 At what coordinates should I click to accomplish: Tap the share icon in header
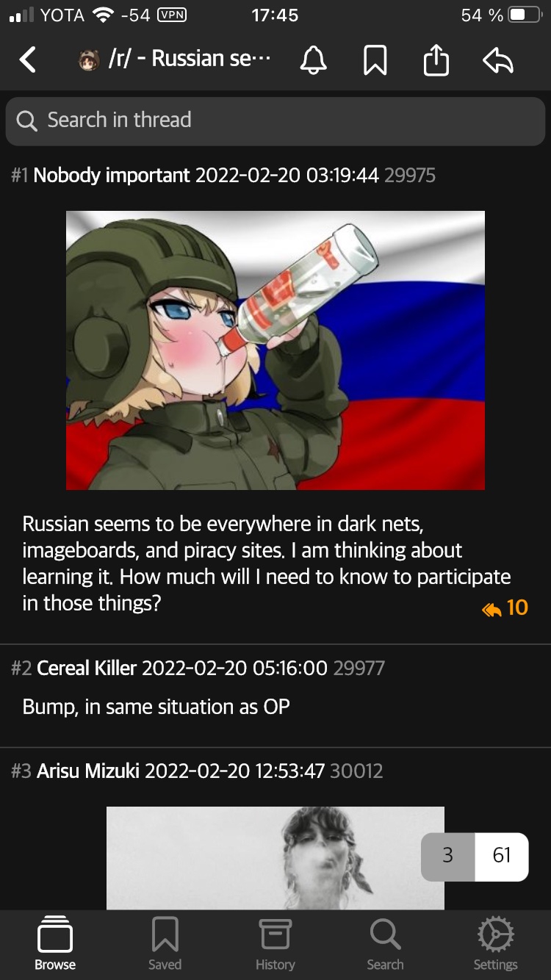tap(436, 60)
